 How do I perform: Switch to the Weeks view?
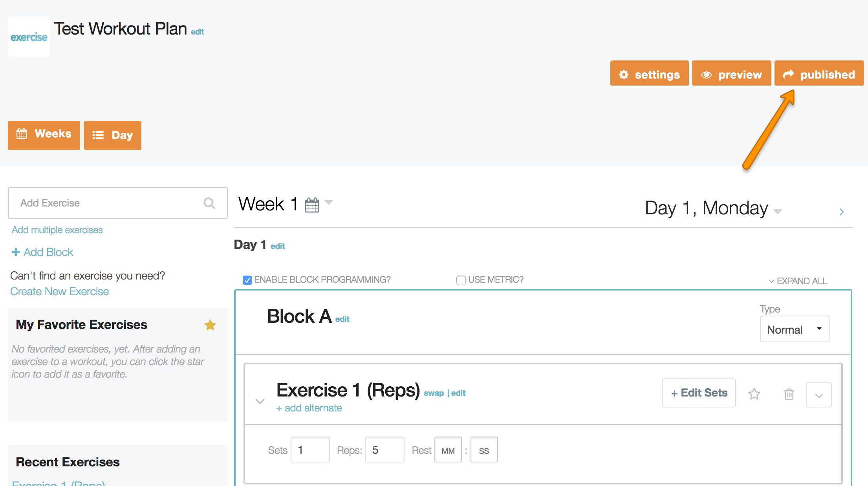pos(44,134)
